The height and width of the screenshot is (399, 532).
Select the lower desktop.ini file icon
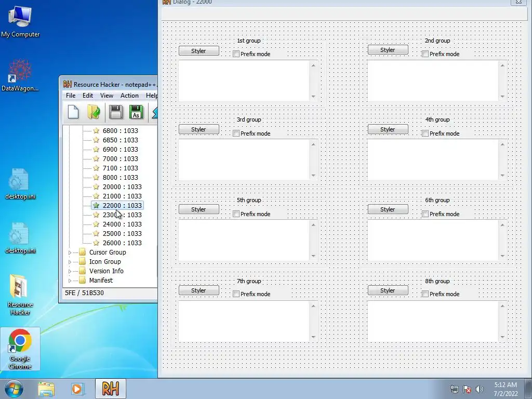[20, 238]
